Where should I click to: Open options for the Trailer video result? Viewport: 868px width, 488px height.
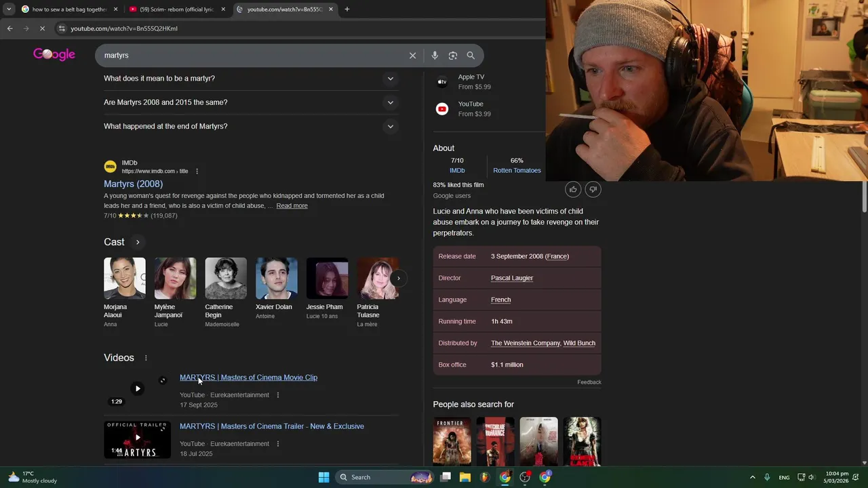pos(277,444)
